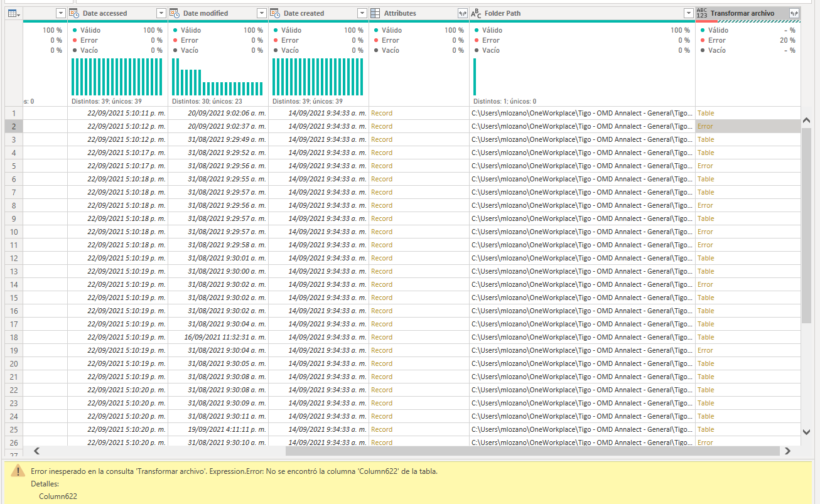Click the vertical scrollbar thumb
The width and height of the screenshot is (820, 504).
point(807,225)
